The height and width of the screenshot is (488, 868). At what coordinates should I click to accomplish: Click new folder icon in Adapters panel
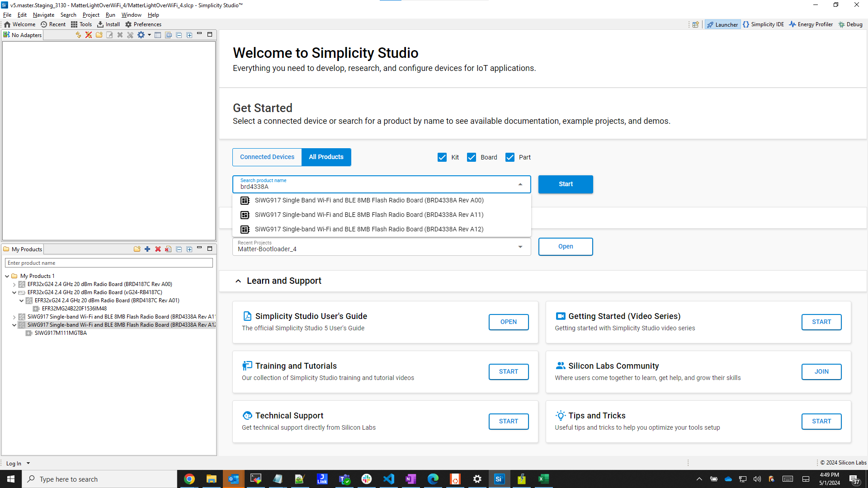99,35
